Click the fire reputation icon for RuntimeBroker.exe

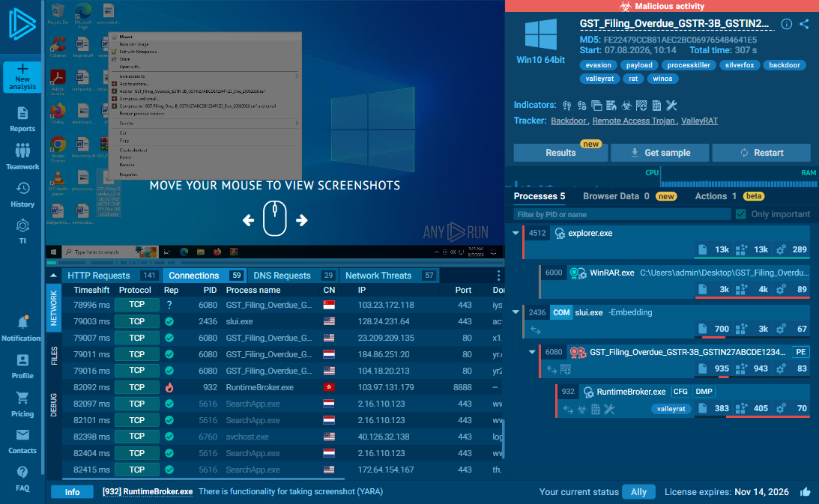(x=169, y=387)
